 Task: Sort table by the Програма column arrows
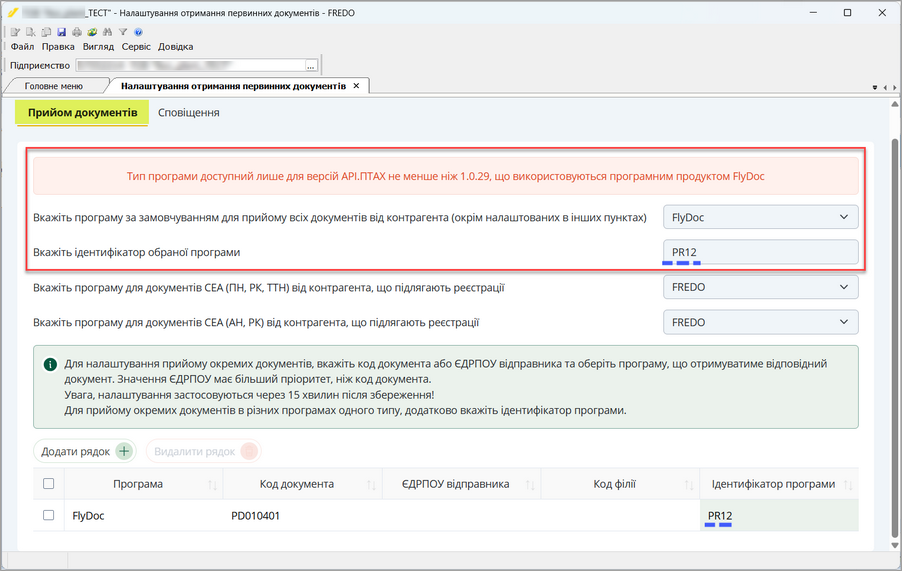click(212, 485)
